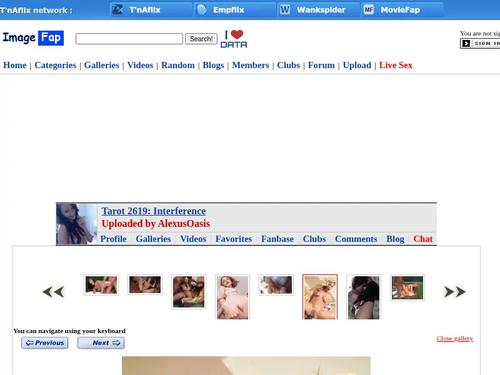
Task: Click the double left arrow in the thumbnail strip
Action: tap(53, 292)
